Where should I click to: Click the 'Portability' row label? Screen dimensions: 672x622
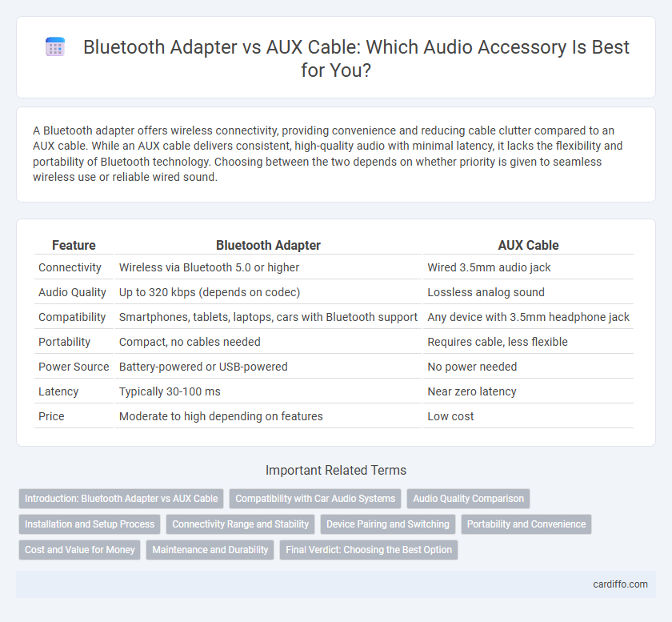64,342
